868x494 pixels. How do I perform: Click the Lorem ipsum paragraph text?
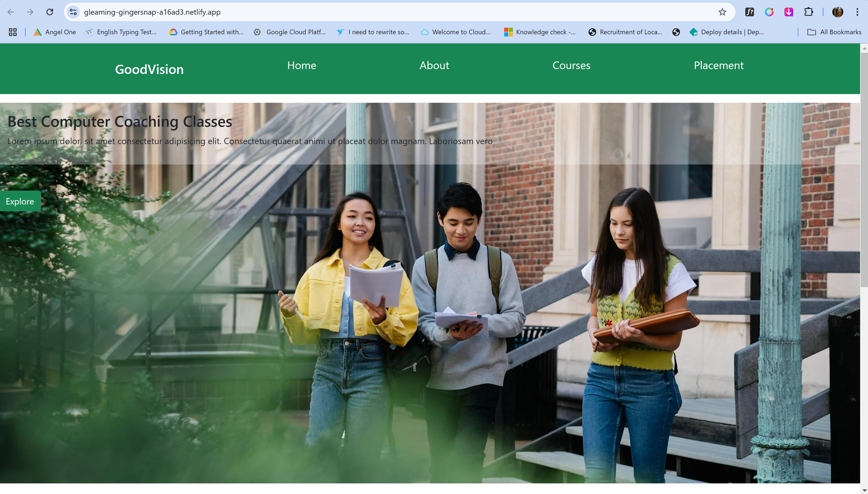click(x=250, y=141)
